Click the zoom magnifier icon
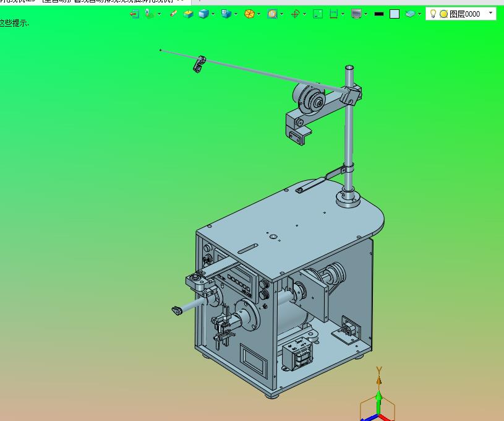Viewport: 504px width, 421px height. [272, 14]
